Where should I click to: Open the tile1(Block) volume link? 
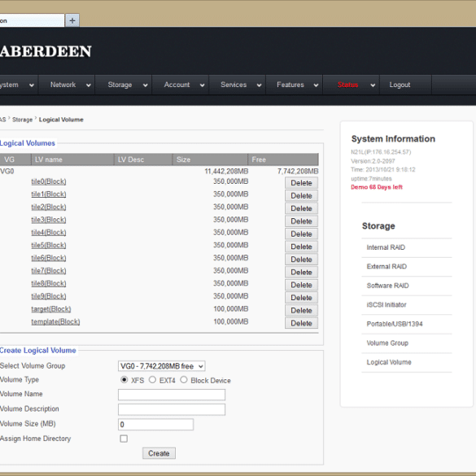point(49,194)
